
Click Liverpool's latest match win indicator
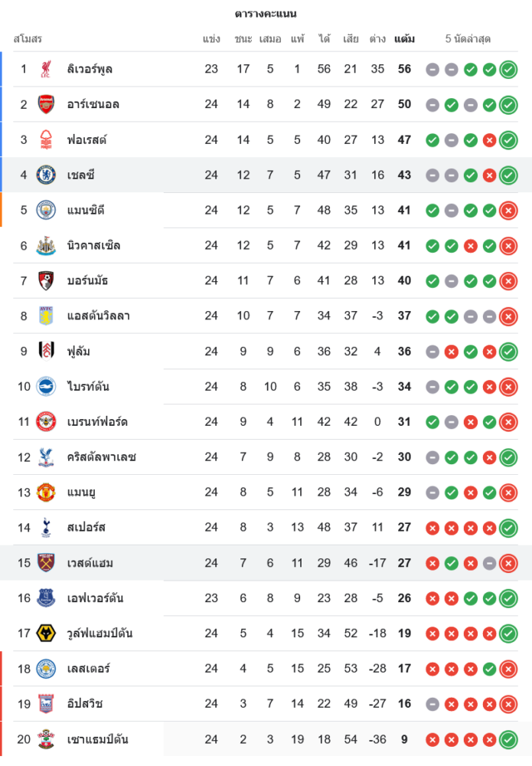(508, 69)
